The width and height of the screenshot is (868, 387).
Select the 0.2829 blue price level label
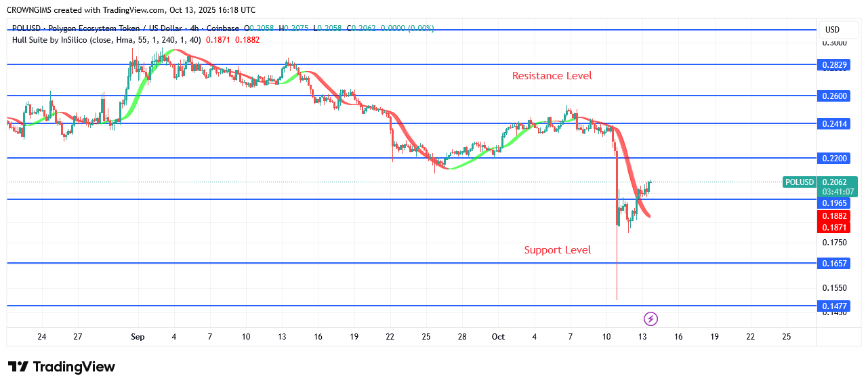click(834, 65)
